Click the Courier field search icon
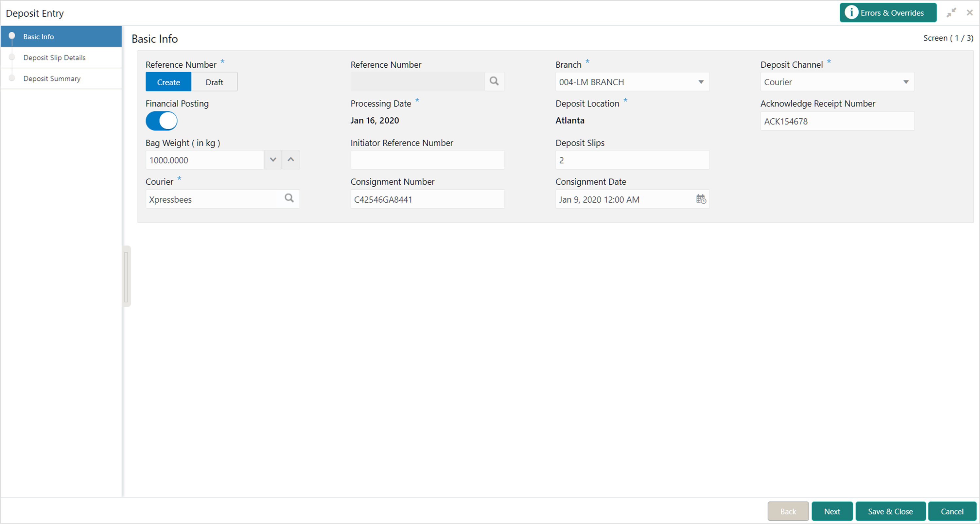Screen dimensions: 980x524 click(289, 198)
